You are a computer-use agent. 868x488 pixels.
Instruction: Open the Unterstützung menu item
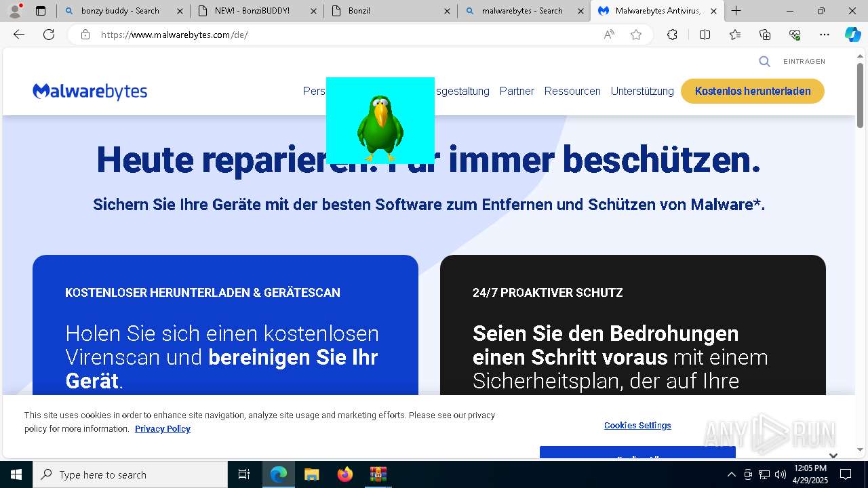click(x=642, y=91)
